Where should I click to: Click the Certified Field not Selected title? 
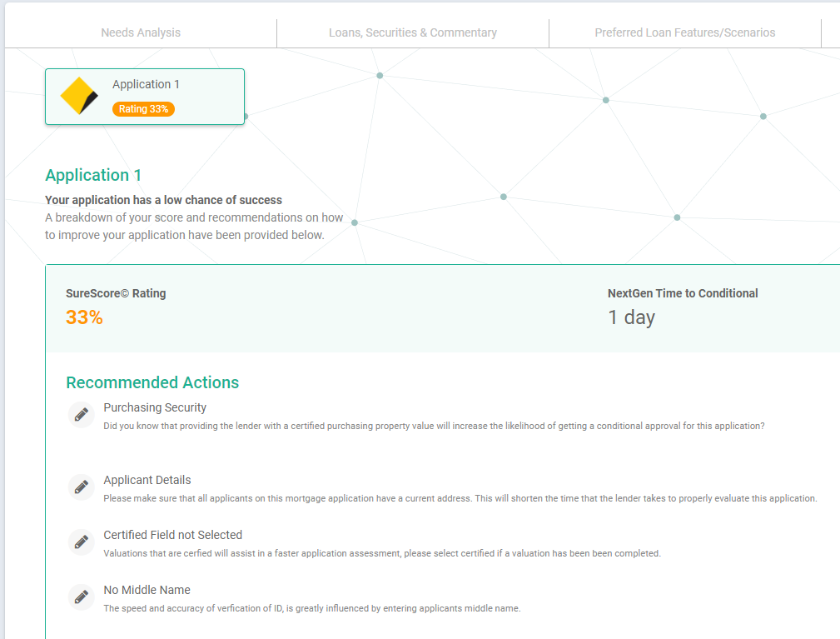[172, 535]
